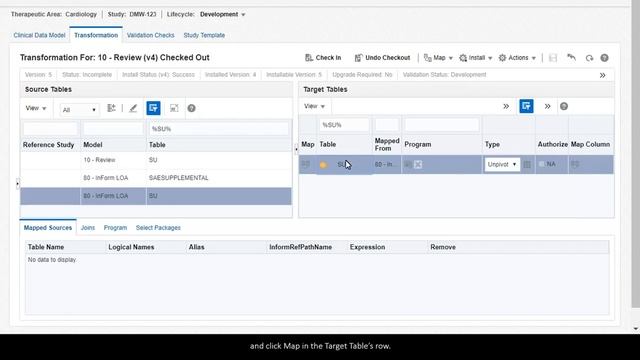The width and height of the screenshot is (640, 360).
Task: Open the Validation Checks tab
Action: click(x=151, y=35)
